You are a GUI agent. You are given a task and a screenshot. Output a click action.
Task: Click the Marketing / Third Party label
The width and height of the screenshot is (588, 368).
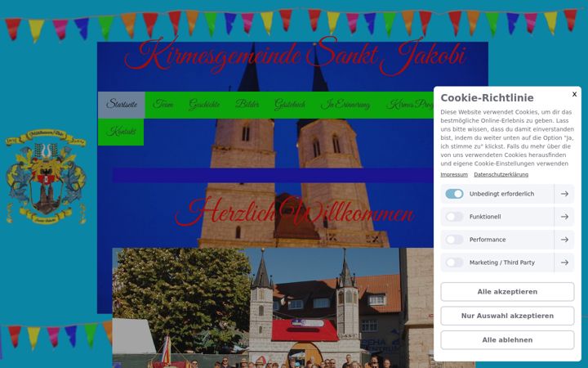(x=502, y=263)
